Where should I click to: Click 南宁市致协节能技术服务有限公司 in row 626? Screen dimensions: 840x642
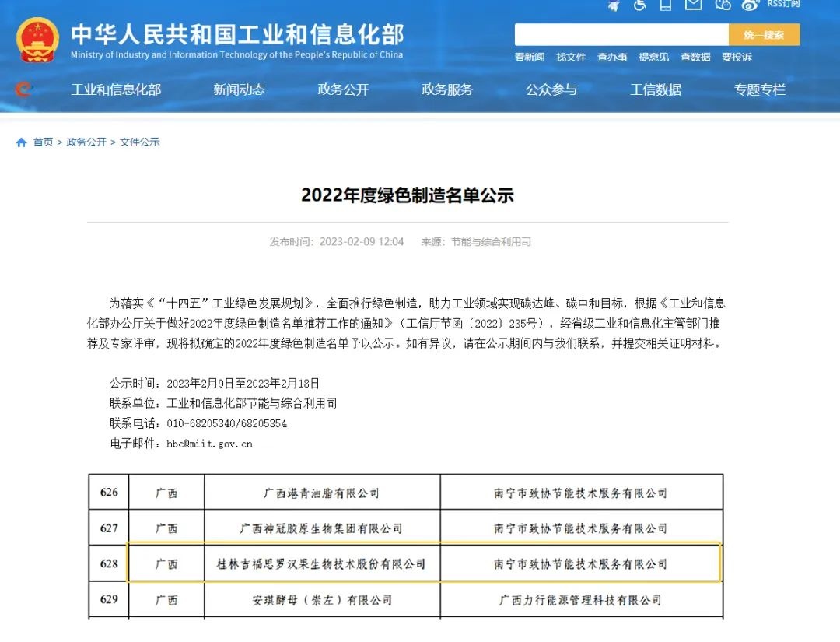(581, 493)
